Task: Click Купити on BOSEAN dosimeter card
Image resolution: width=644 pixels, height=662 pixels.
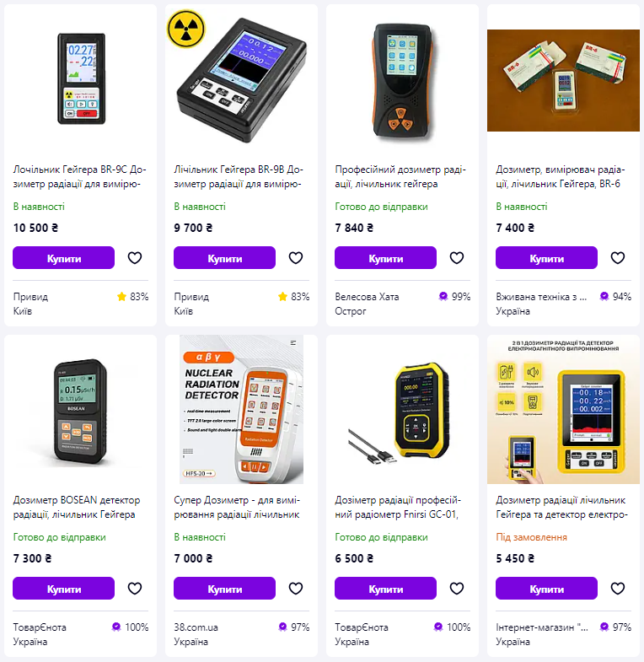Action: point(64,589)
